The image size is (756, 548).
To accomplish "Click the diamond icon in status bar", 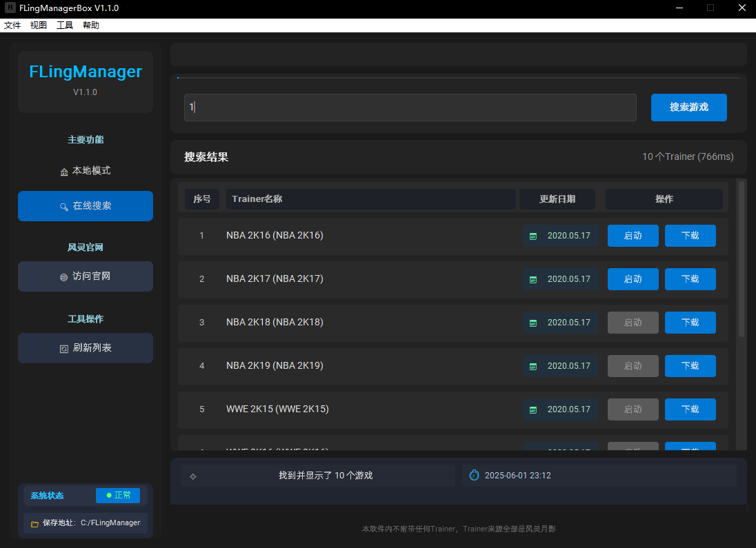I will coord(193,476).
